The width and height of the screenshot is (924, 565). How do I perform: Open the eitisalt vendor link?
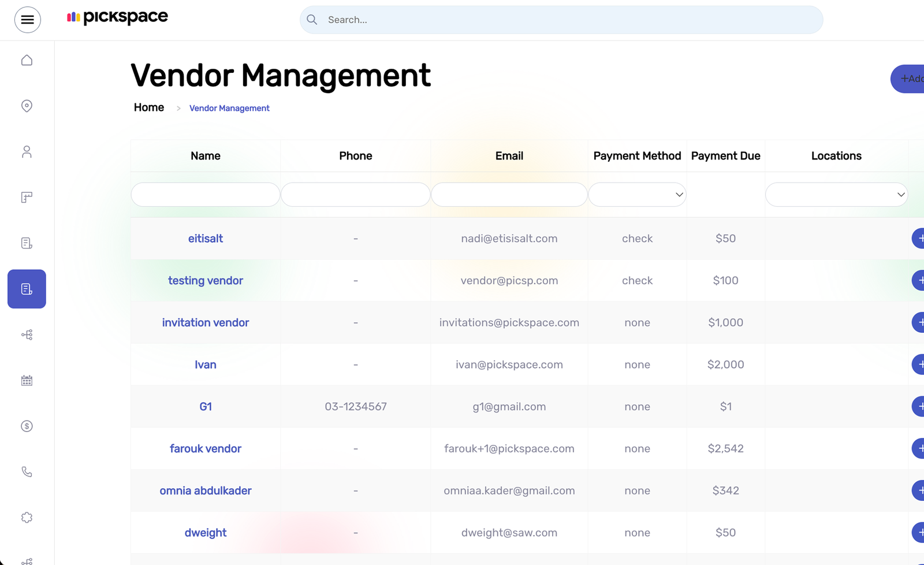206,239
